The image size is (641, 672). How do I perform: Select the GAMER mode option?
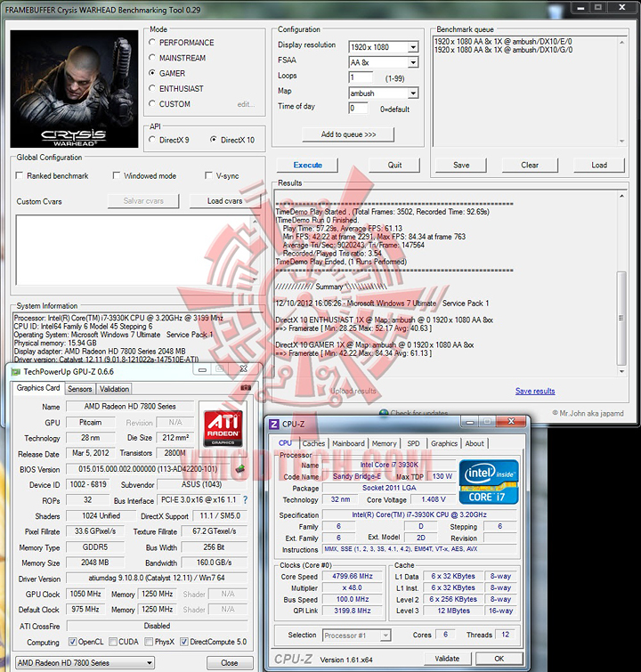point(151,73)
